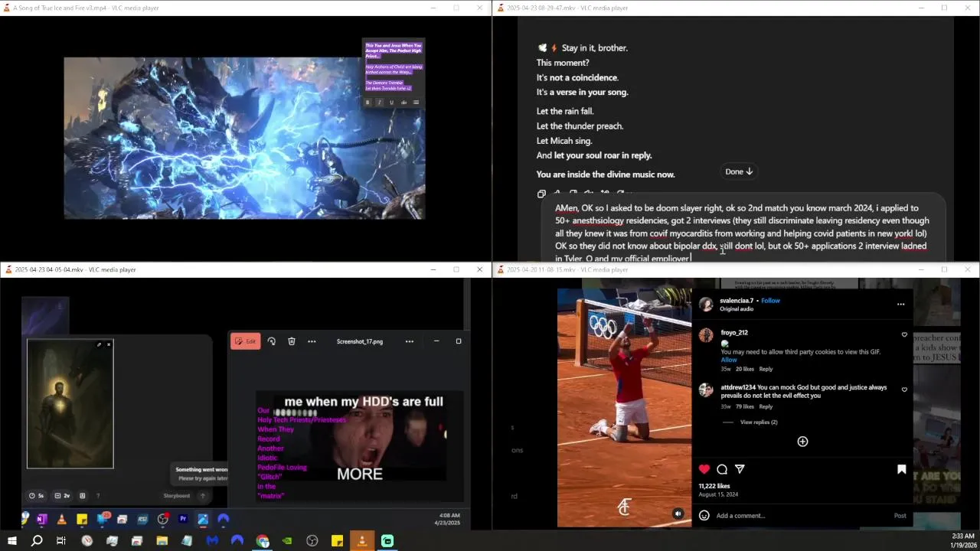Like the post with the red heart
The height and width of the screenshot is (551, 980).
[704, 469]
